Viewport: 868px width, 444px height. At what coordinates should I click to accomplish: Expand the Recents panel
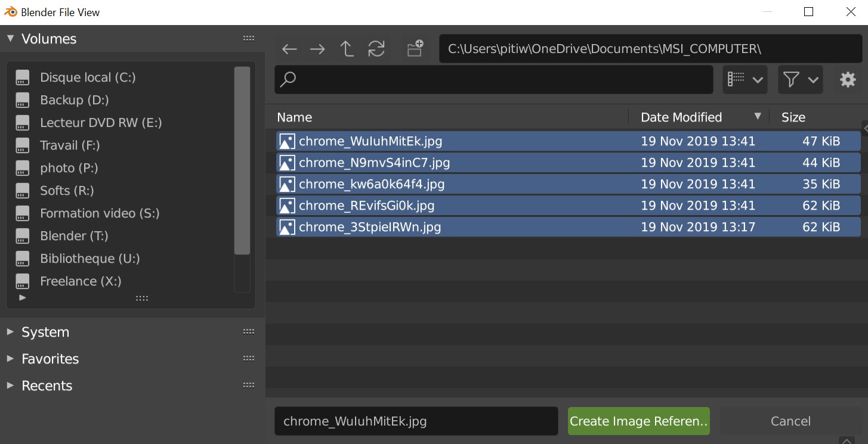coord(10,386)
